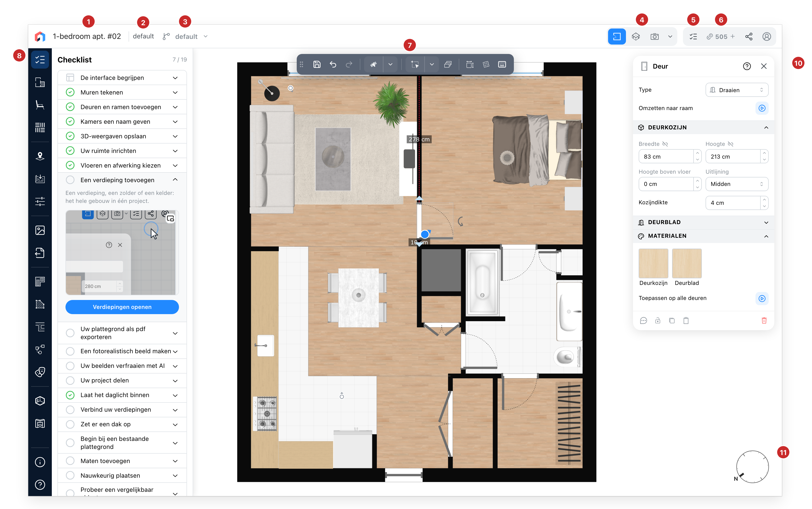Expand 'Uw ruimte inrichten' checklist item
The height and width of the screenshot is (509, 812).
click(x=122, y=151)
